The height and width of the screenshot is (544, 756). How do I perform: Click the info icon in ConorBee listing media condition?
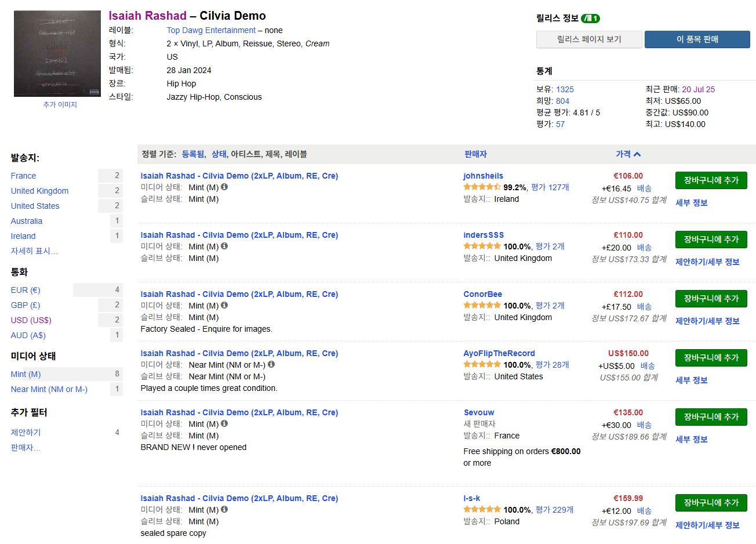(x=224, y=305)
